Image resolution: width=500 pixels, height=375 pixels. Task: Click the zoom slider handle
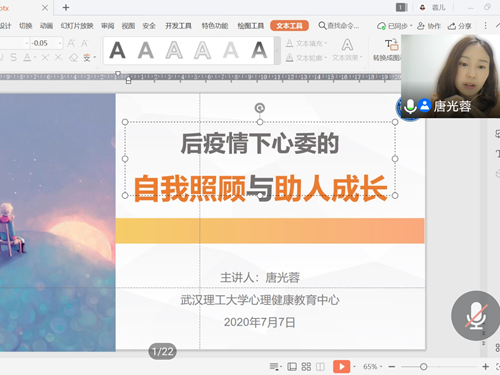pos(423,367)
